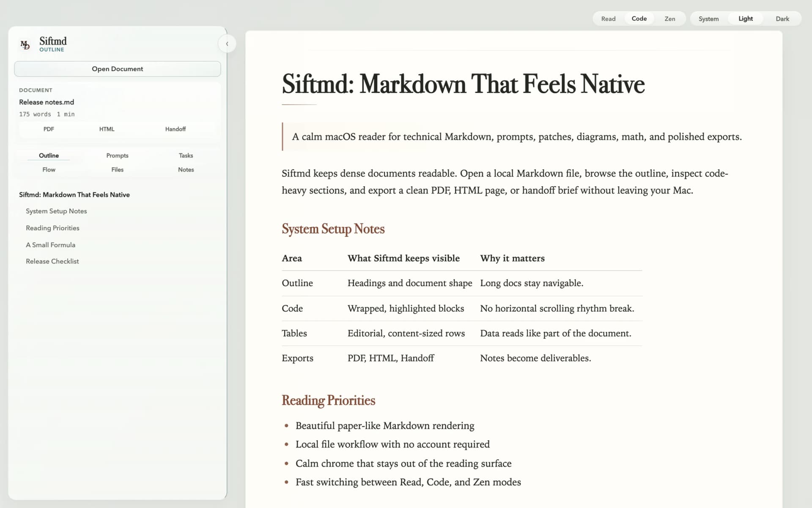Jump to 'Siftmd: Markdown That Feels Native' outline entry
The height and width of the screenshot is (508, 812).
point(74,195)
